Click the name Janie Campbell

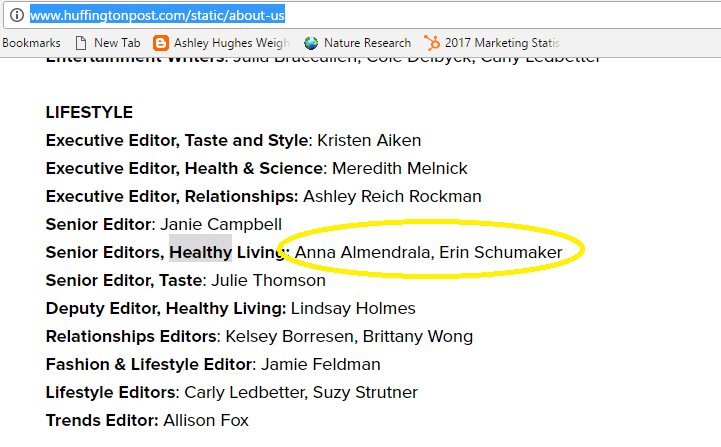221,224
